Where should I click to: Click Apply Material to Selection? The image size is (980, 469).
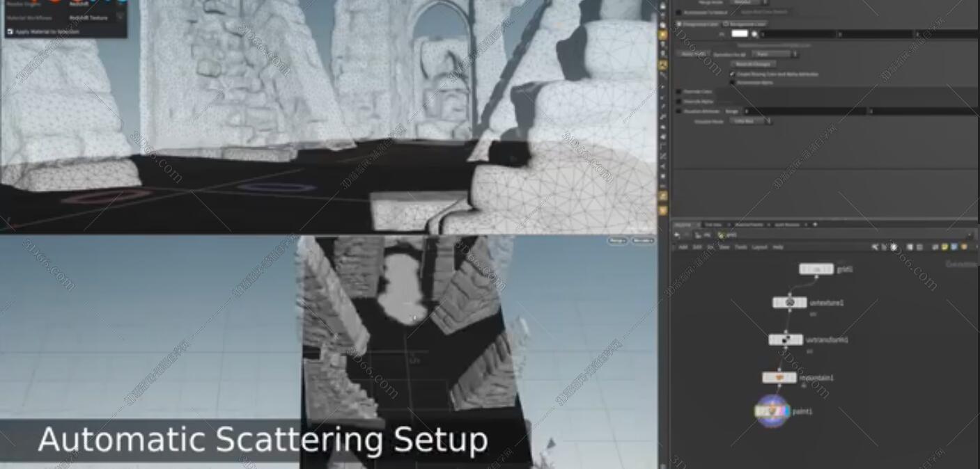click(x=47, y=31)
